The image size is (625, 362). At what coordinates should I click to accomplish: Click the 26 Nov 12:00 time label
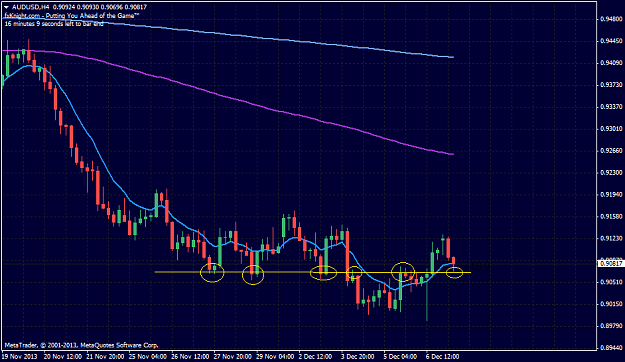191,356
